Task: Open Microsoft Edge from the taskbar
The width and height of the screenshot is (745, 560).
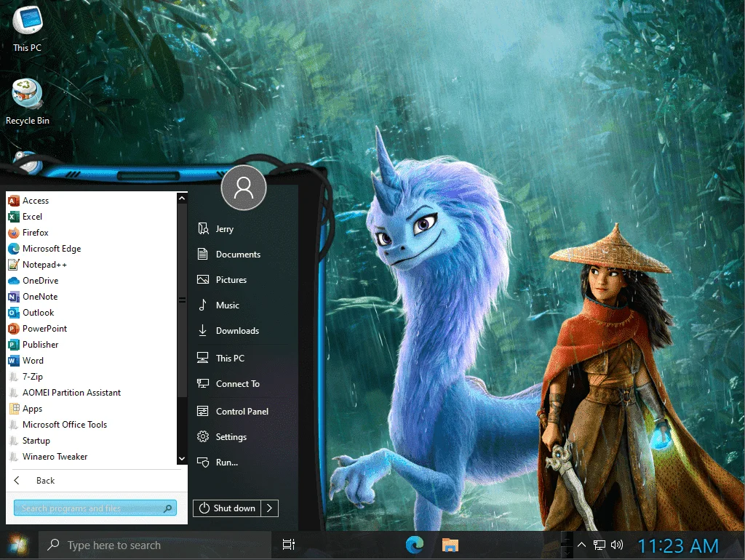Action: coord(414,545)
